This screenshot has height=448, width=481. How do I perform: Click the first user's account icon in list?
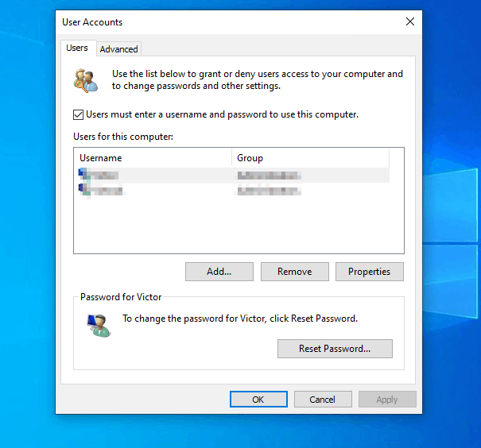83,175
